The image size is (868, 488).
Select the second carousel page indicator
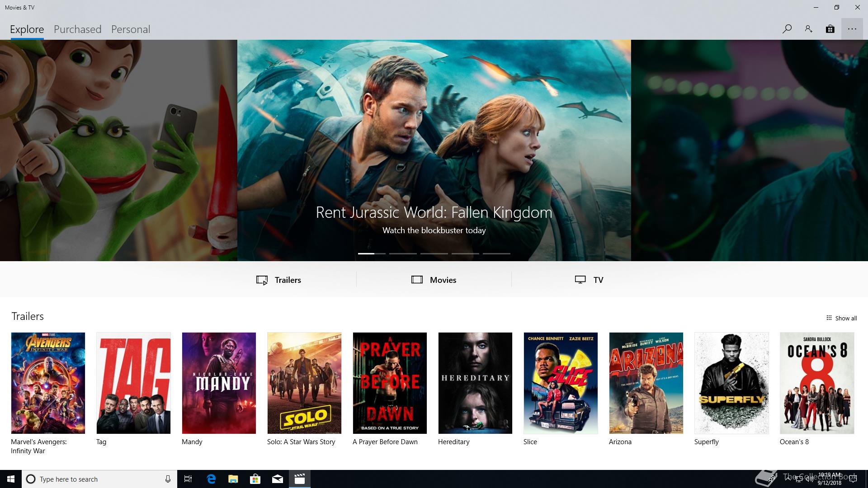(x=403, y=253)
